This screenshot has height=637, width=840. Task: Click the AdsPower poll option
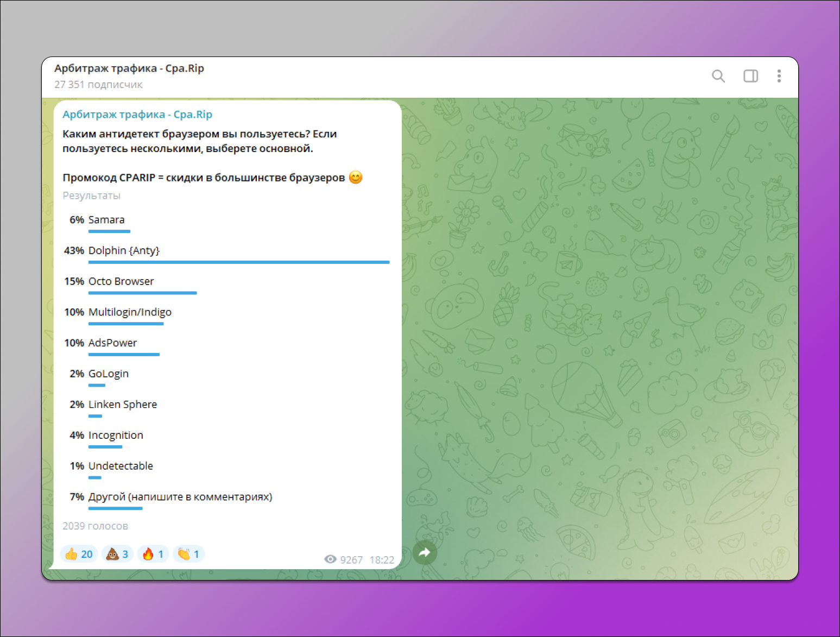point(112,343)
